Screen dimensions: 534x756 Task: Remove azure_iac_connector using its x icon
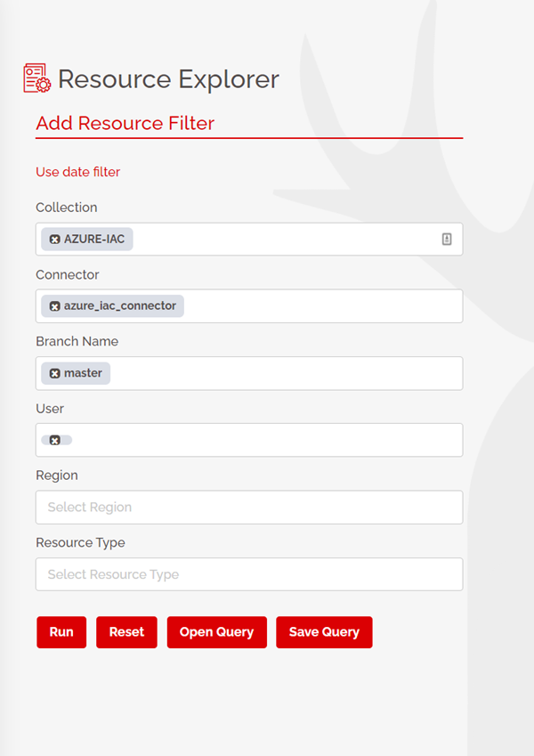pos(54,306)
